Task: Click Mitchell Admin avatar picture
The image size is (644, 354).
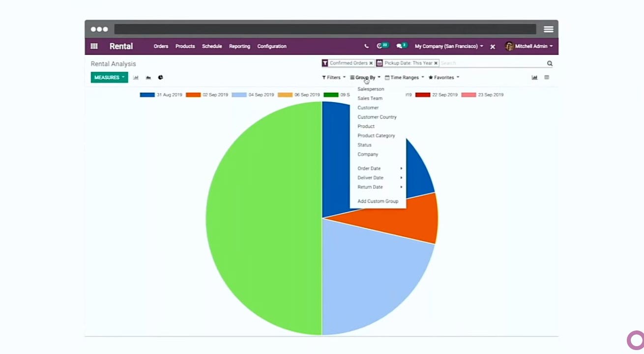Action: [x=509, y=46]
